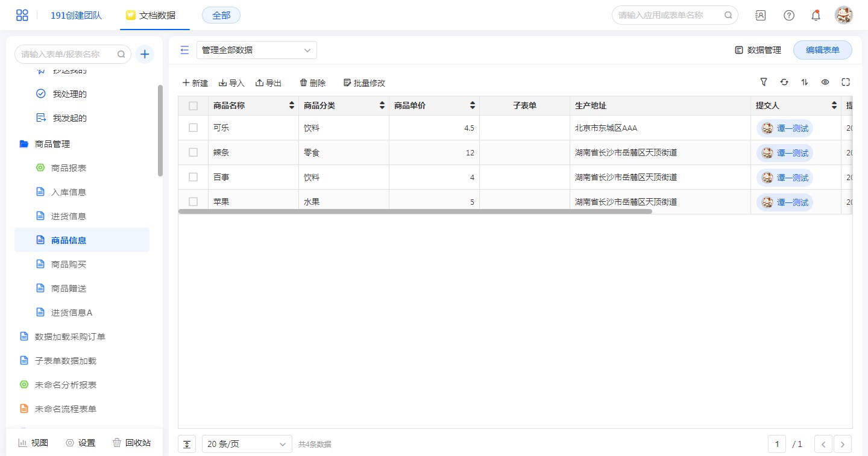The image size is (868, 456).
Task: Click 新建 to add a record
Action: tap(195, 83)
